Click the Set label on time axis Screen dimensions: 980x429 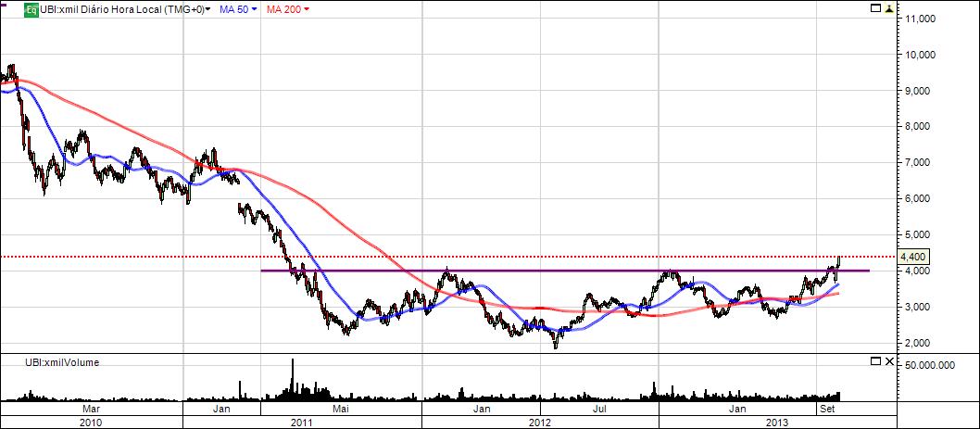point(827,410)
